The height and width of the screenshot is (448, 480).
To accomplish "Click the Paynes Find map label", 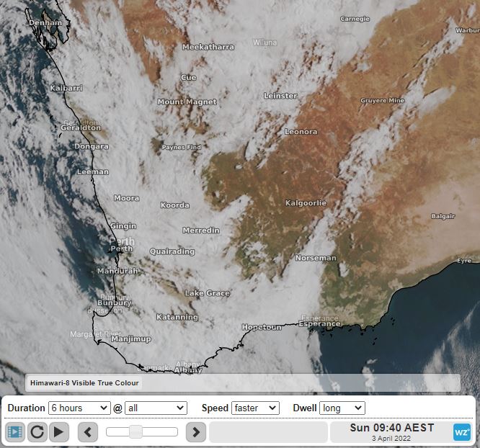I will [181, 147].
